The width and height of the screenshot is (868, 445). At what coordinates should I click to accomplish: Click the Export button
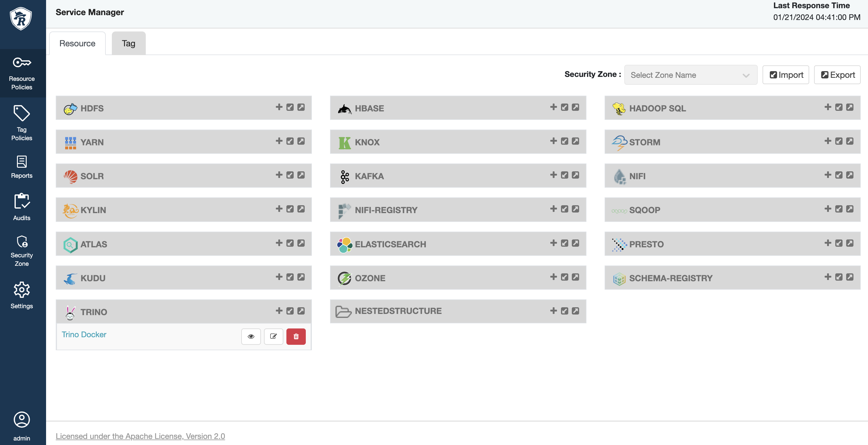pyautogui.click(x=837, y=75)
